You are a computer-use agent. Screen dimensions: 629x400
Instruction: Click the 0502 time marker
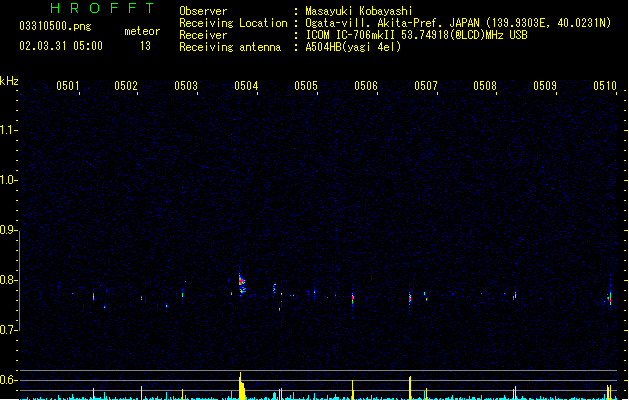[x=126, y=86]
